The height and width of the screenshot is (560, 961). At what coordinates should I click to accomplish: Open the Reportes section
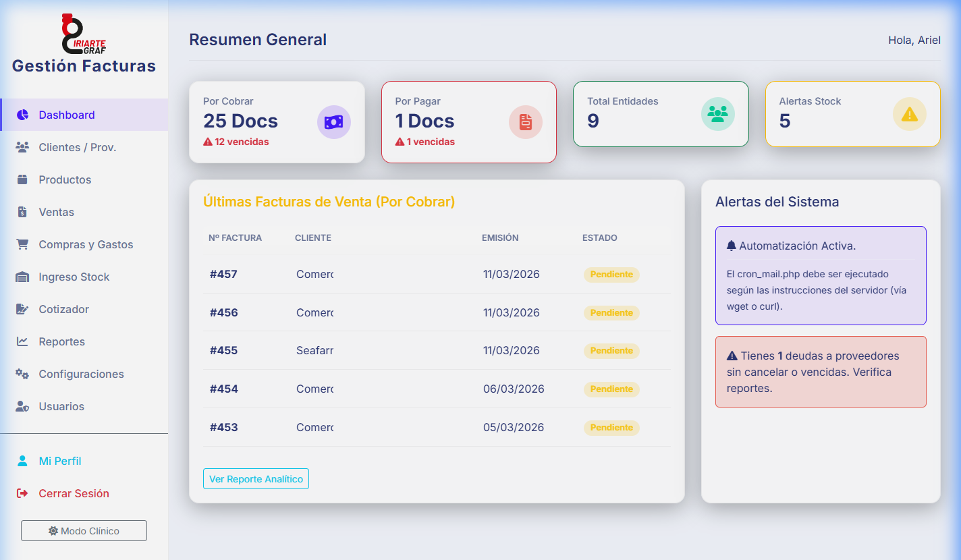84,341
